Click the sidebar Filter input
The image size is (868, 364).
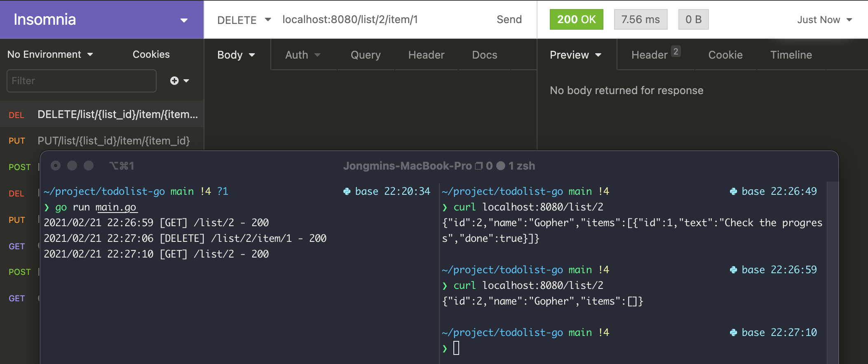point(82,81)
